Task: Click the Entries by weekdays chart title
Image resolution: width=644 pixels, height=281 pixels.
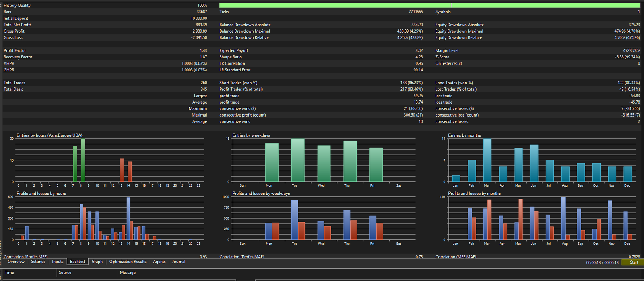Action: pyautogui.click(x=251, y=135)
